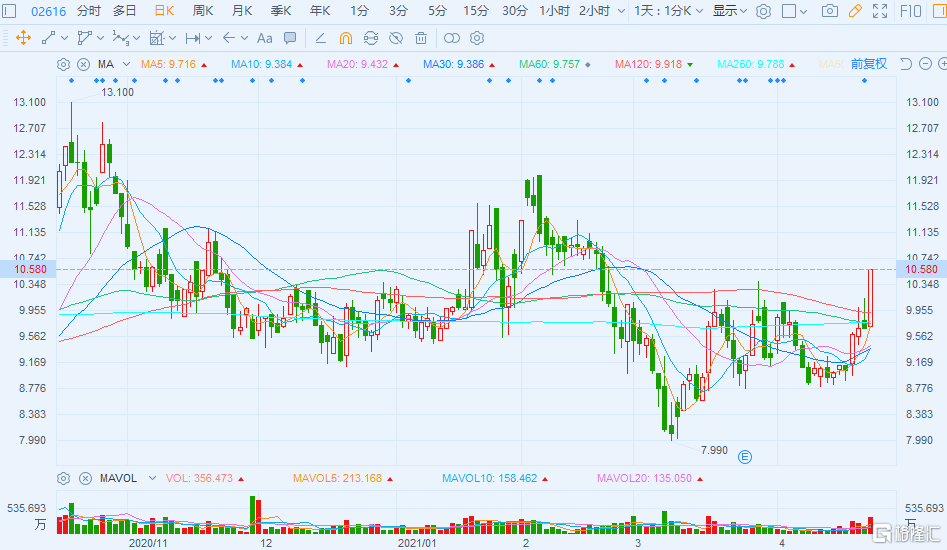Viewport: 947px width, 550px height.
Task: Select the magnet snap tool
Action: click(x=345, y=38)
